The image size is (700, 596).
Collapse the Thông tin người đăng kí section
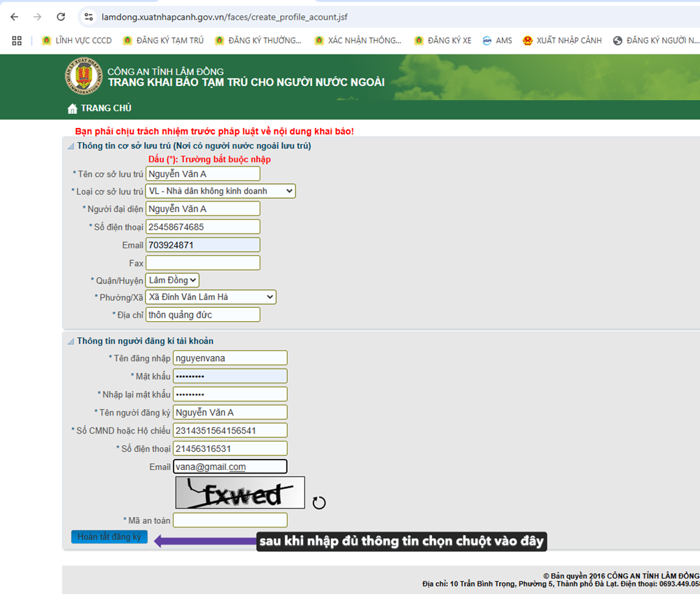pos(70,341)
